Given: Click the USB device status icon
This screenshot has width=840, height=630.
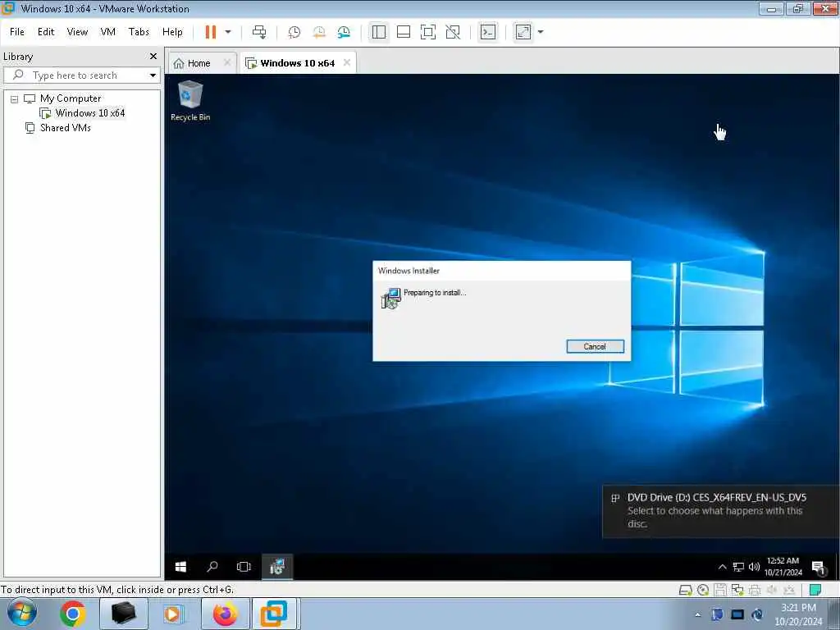Looking at the screenshot, I should tap(789, 591).
